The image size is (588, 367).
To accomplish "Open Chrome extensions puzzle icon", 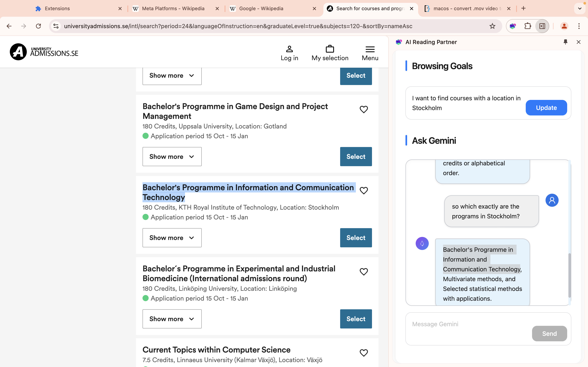I will (x=528, y=26).
